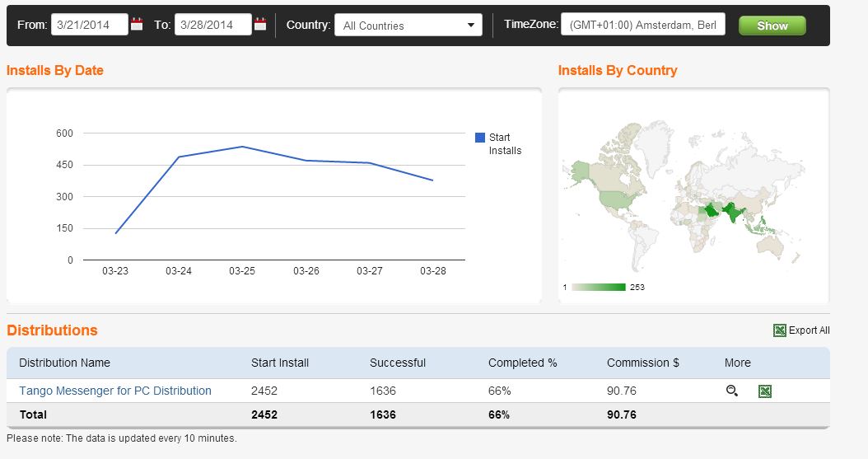Click the 450 y-axis label
The image size is (868, 459).
[x=65, y=165]
